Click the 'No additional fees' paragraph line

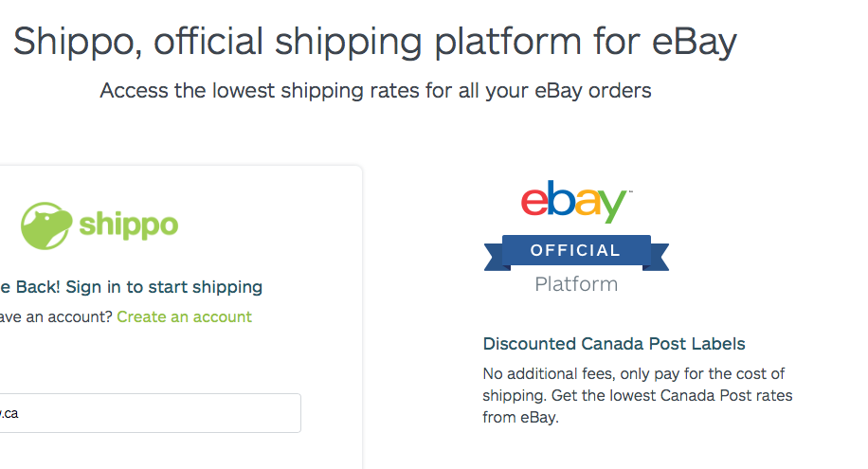pyautogui.click(x=633, y=373)
